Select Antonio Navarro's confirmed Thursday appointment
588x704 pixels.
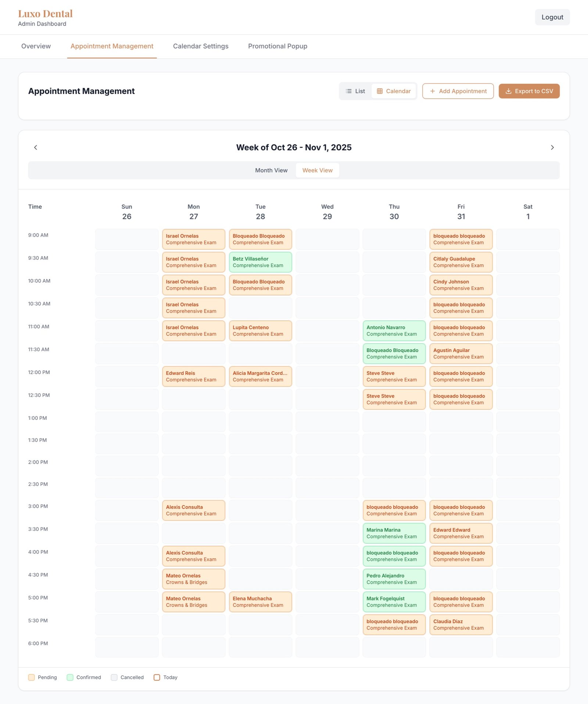pos(394,331)
